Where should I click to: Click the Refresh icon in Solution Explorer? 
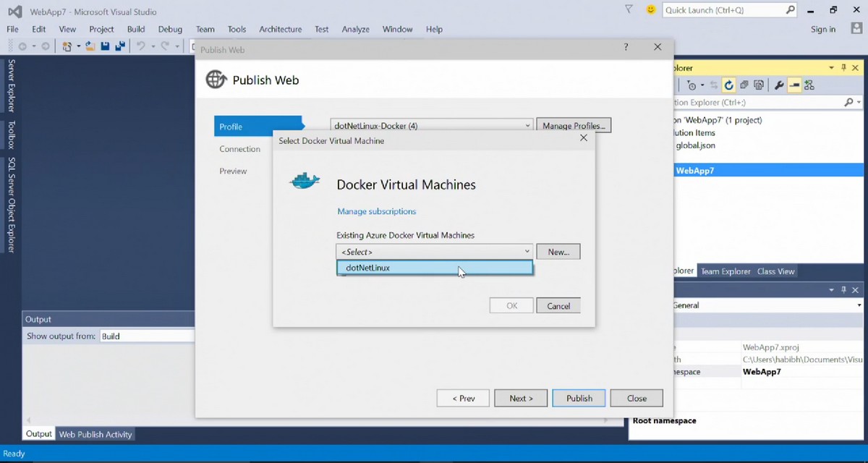coord(729,85)
